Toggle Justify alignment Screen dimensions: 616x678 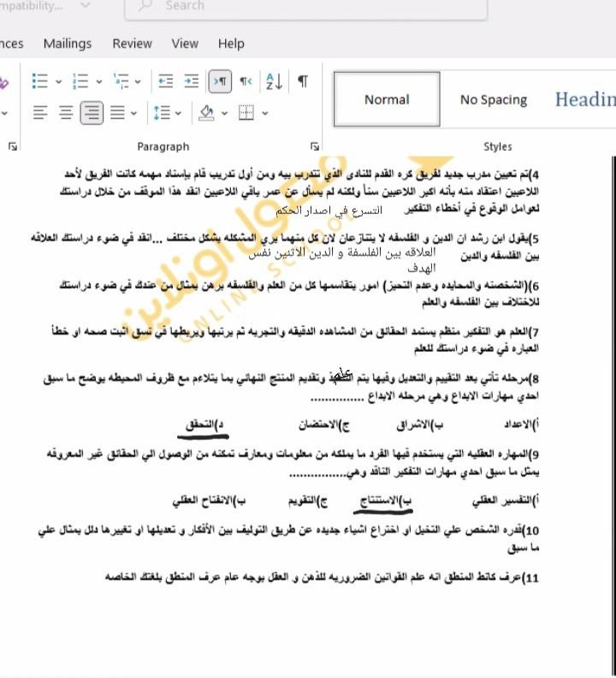117,113
